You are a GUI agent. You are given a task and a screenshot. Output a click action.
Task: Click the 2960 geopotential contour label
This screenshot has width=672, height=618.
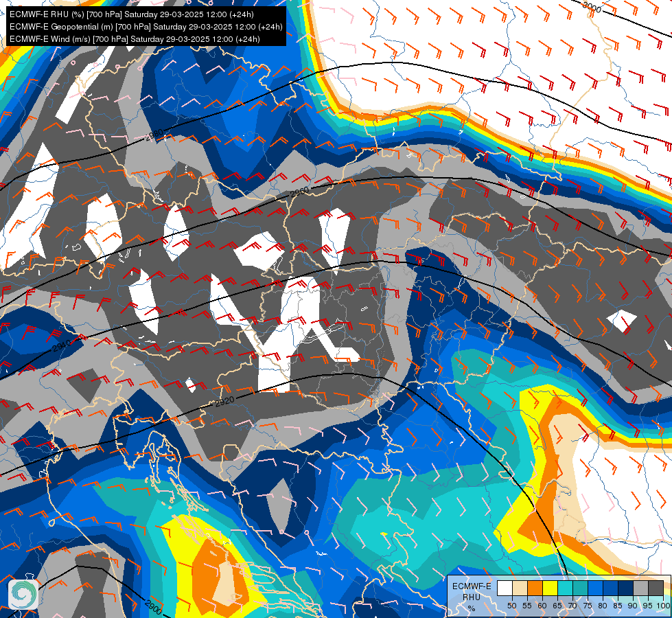[299, 192]
